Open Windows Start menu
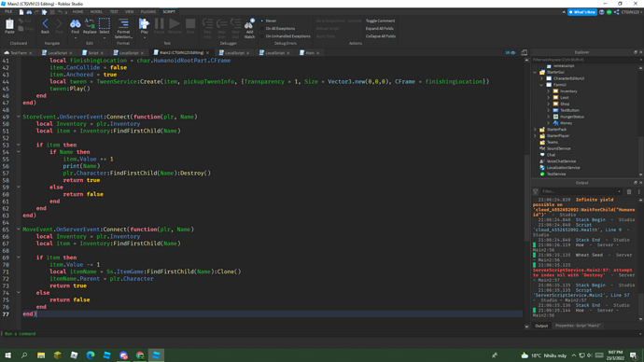 [7, 355]
